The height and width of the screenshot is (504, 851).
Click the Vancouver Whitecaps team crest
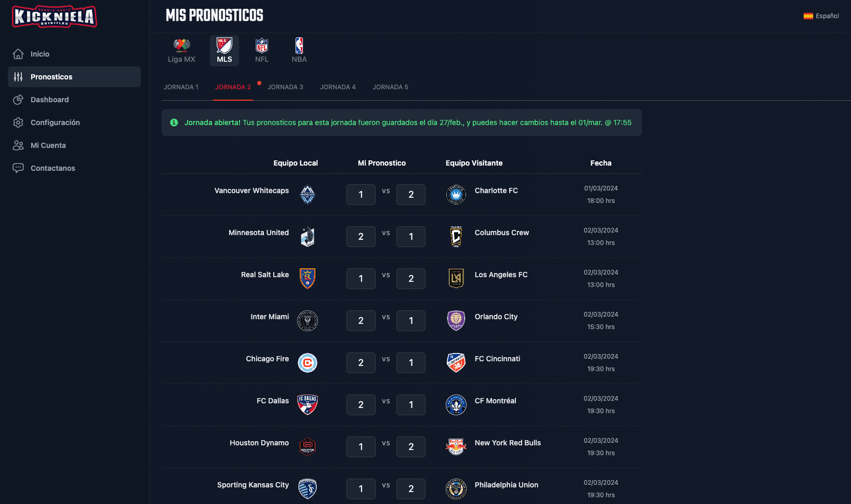[308, 195]
